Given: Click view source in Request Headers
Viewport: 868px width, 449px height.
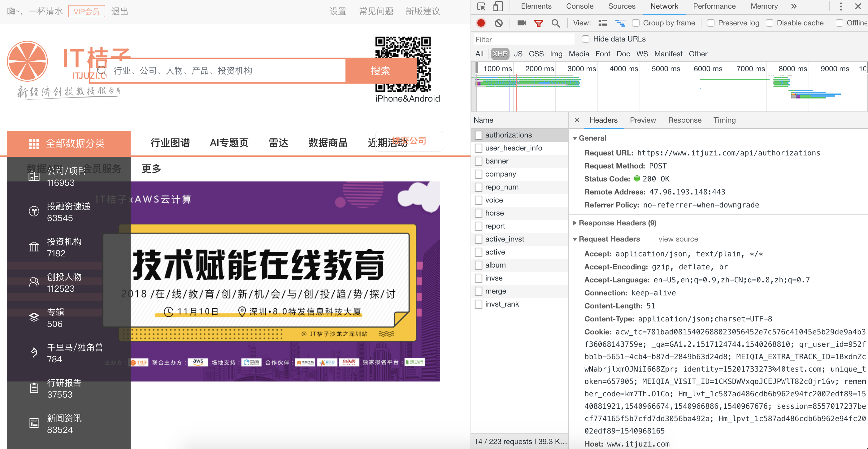Looking at the screenshot, I should click(678, 239).
